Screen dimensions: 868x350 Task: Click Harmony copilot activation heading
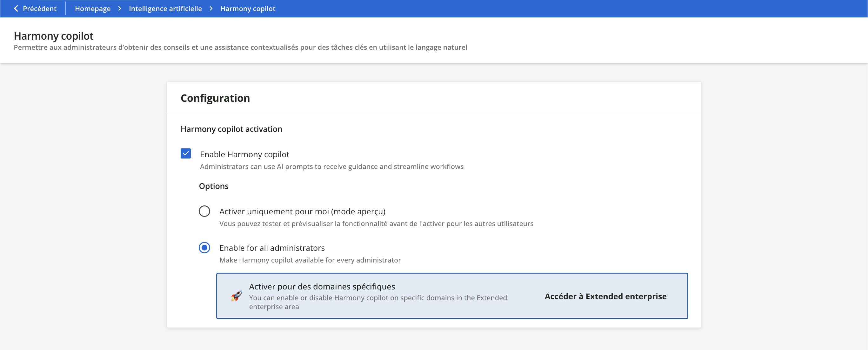tap(231, 129)
